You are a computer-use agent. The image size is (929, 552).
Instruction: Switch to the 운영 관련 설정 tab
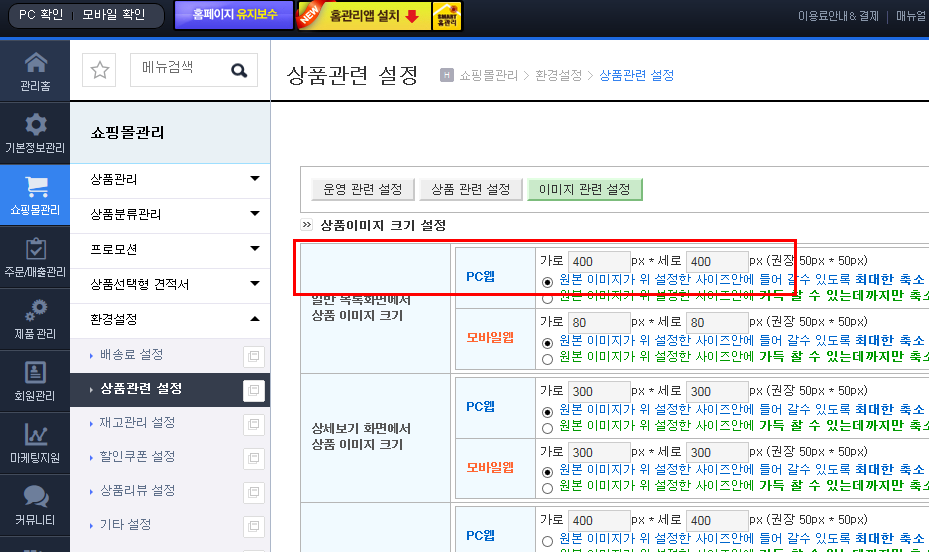pos(363,190)
